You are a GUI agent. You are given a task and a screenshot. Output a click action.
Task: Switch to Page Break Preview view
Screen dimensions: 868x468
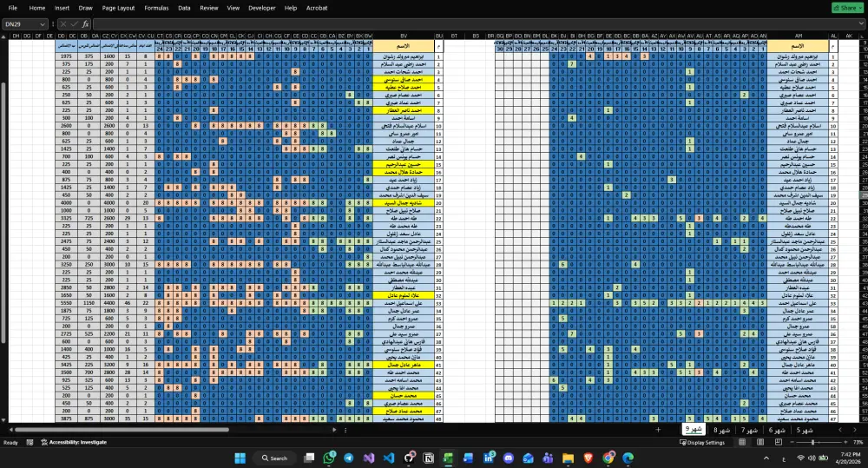tap(779, 442)
